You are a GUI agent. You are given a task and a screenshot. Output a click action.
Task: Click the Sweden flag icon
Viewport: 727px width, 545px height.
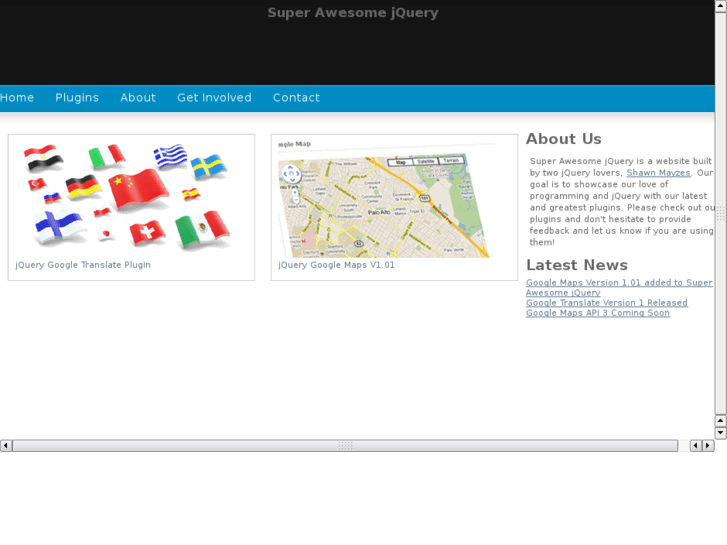click(x=208, y=166)
